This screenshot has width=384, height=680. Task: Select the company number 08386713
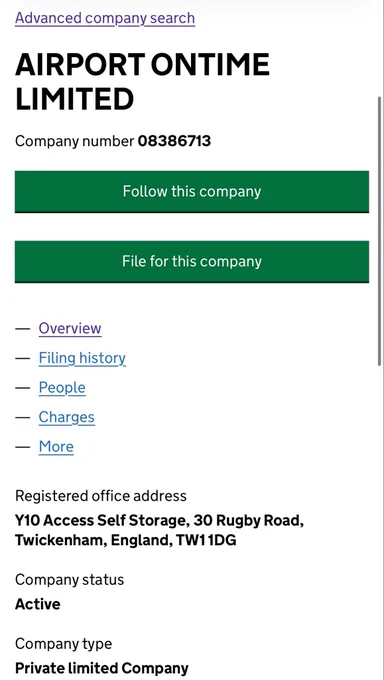click(x=174, y=141)
